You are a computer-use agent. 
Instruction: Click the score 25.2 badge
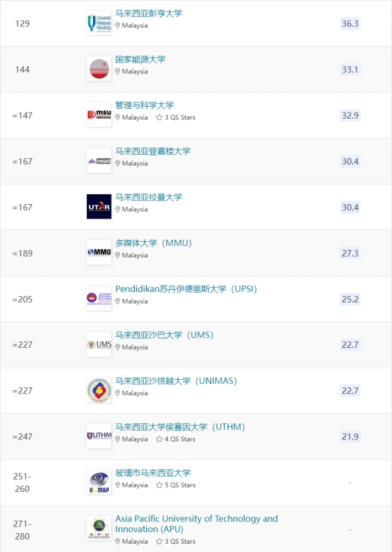(x=350, y=299)
